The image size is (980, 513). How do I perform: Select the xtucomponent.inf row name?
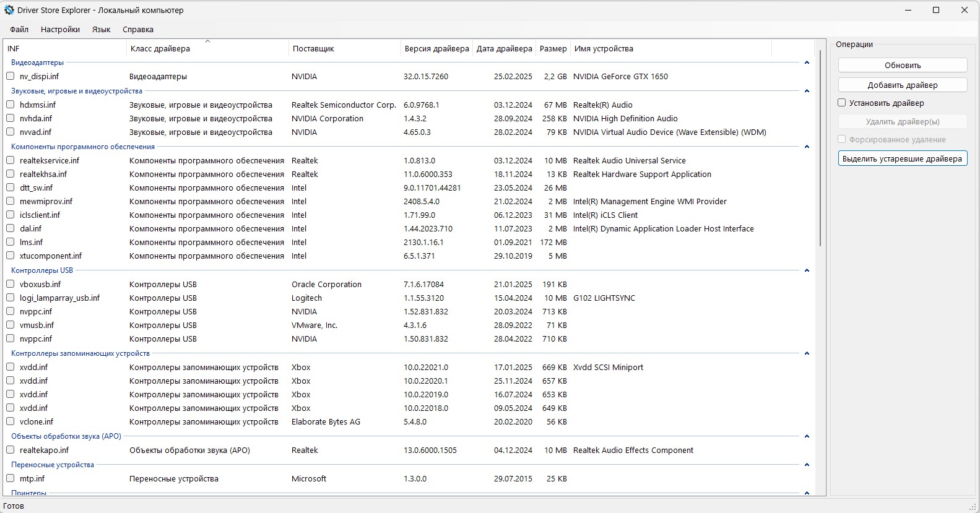pyautogui.click(x=50, y=256)
